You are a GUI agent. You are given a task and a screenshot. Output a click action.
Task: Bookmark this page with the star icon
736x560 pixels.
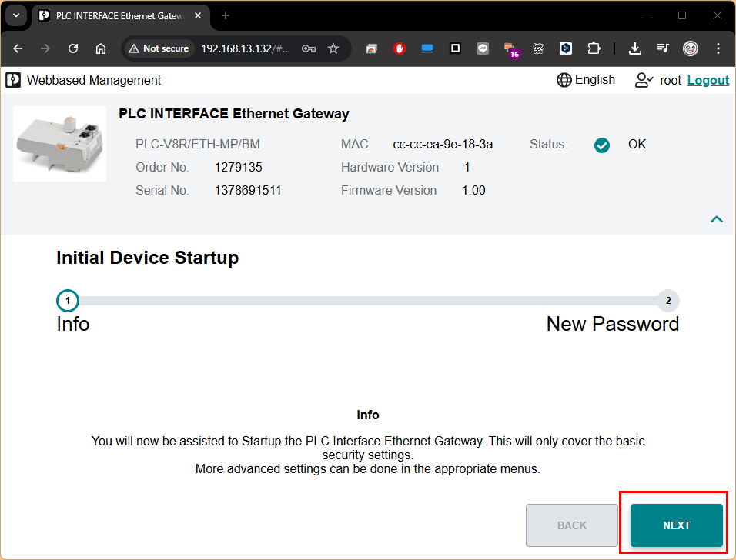click(x=333, y=48)
